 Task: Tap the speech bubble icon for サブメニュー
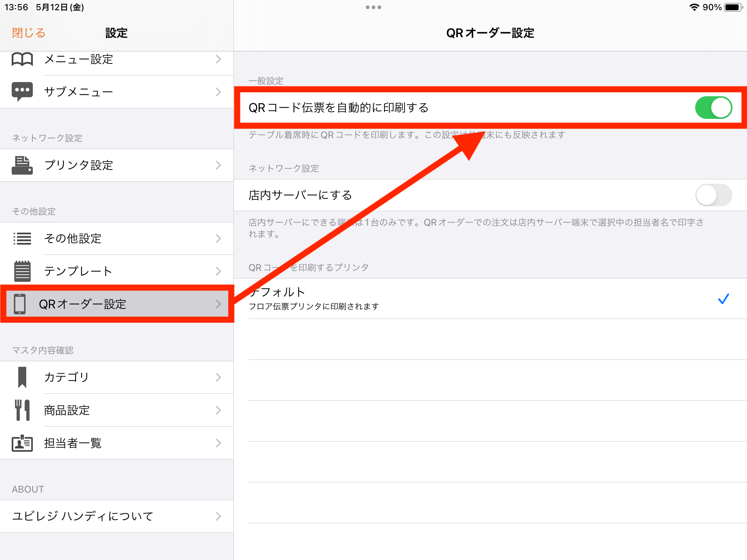click(22, 92)
